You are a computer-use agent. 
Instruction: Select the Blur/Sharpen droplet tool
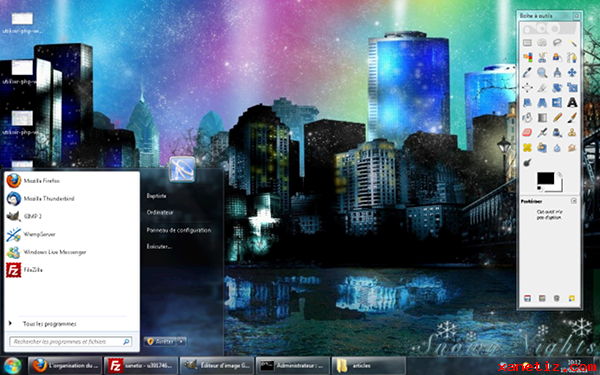pyautogui.click(x=557, y=147)
